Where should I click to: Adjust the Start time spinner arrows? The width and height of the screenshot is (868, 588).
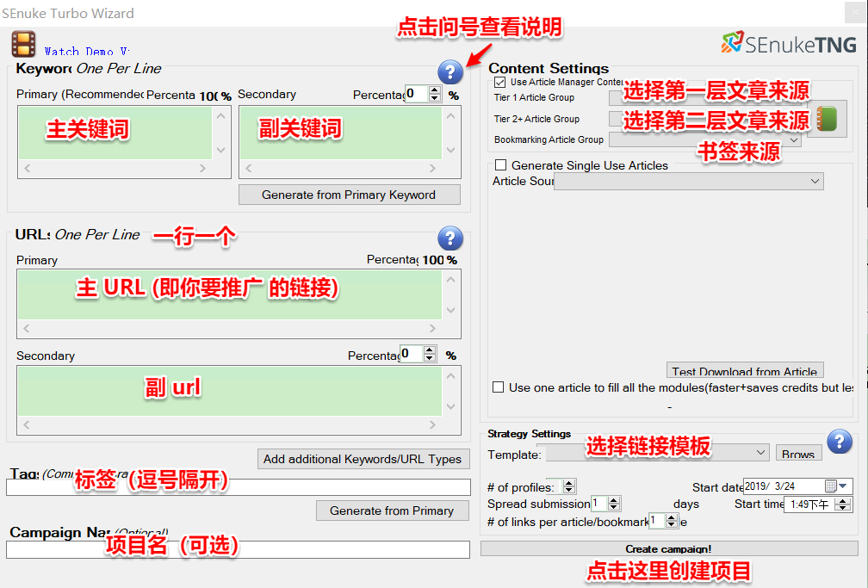tap(842, 504)
